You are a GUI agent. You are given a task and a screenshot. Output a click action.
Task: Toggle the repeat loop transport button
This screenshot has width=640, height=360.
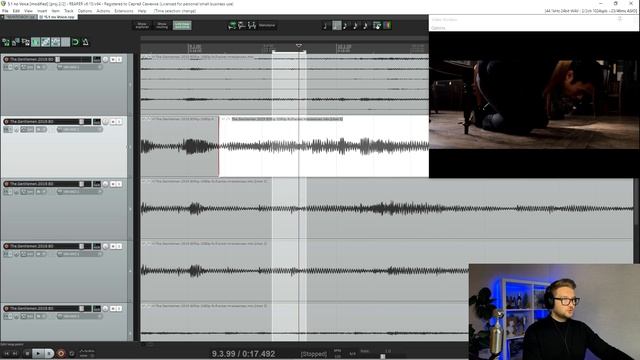pos(72,353)
